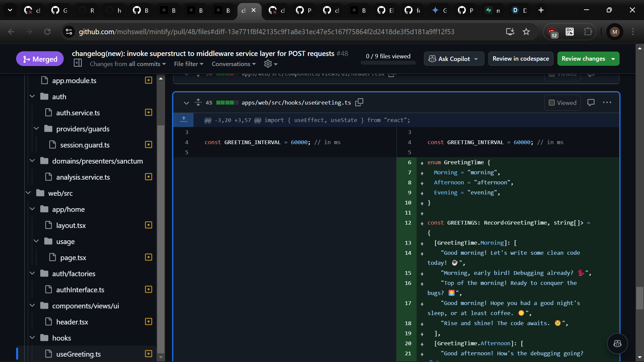The image size is (644, 362).
Task: Open the diff settings gear menu
Action: pyautogui.click(x=270, y=64)
